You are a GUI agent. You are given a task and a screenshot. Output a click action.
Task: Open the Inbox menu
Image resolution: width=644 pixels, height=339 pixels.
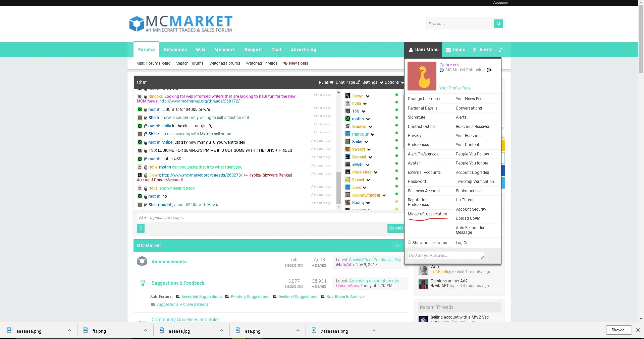(x=455, y=50)
